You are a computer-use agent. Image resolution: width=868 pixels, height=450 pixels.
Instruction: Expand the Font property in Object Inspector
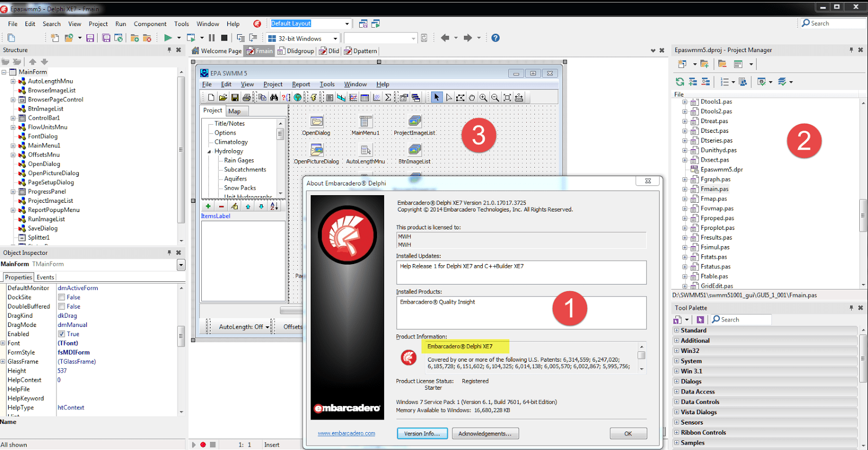pyautogui.click(x=3, y=343)
